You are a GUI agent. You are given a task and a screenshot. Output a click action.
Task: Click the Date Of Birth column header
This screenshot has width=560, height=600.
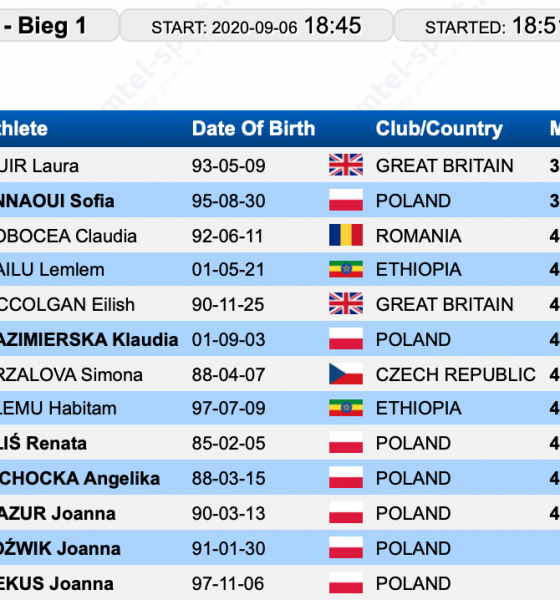(253, 128)
